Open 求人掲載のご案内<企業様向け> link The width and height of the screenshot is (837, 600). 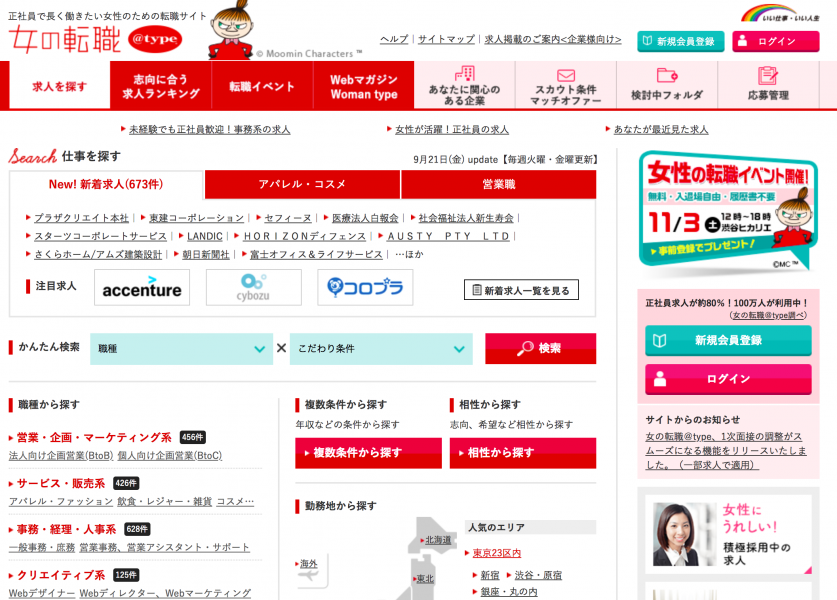(x=553, y=39)
